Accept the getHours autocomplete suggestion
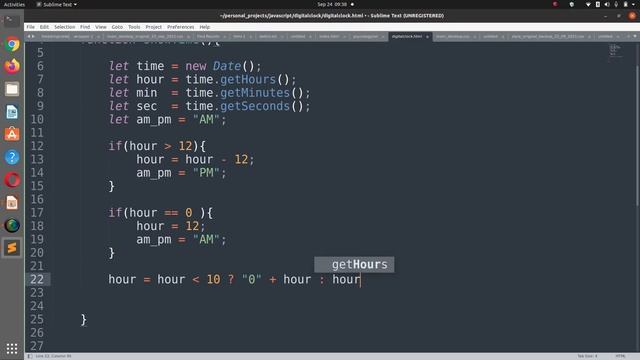 (354, 264)
